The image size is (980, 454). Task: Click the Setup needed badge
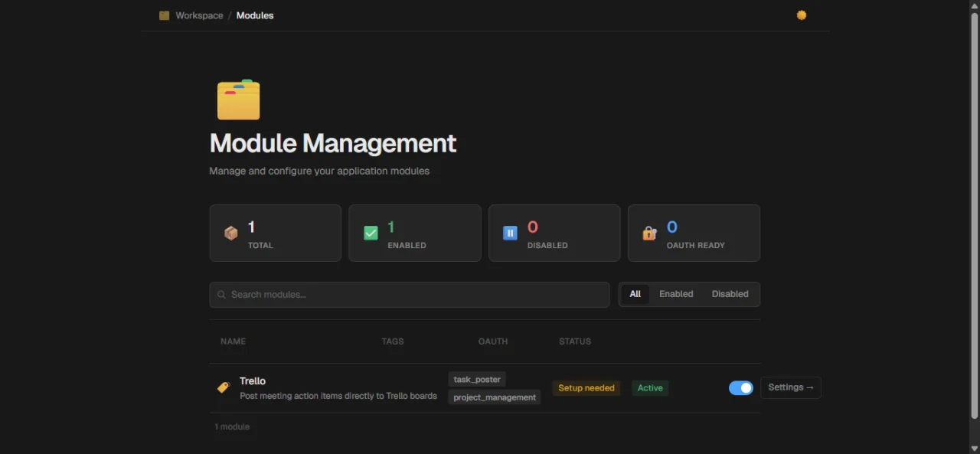click(x=586, y=388)
